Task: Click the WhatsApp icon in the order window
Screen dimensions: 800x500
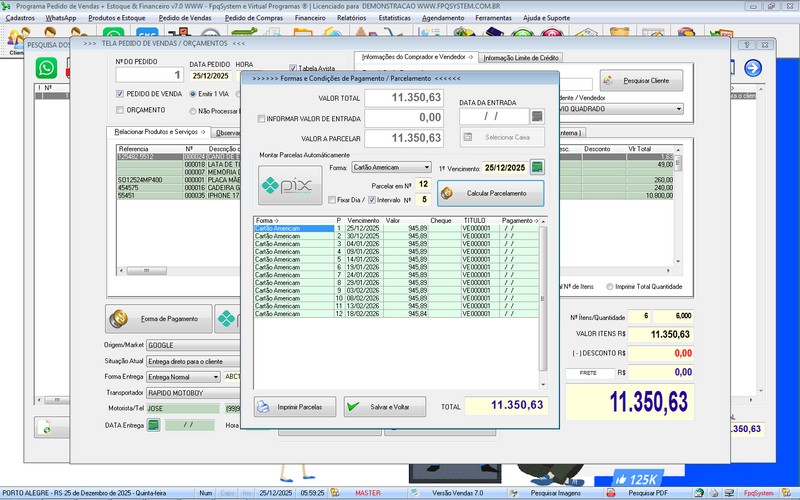Action: click(x=46, y=68)
